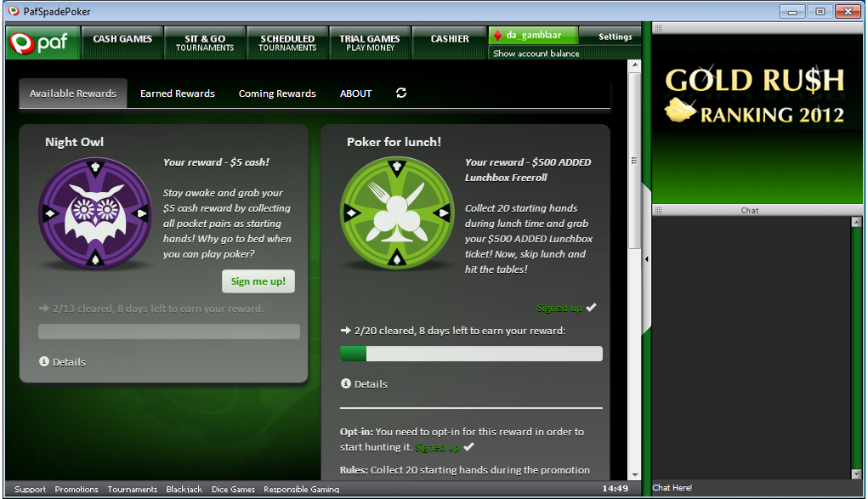
Task: Close the PafSpadePoker window
Action: [x=848, y=12]
